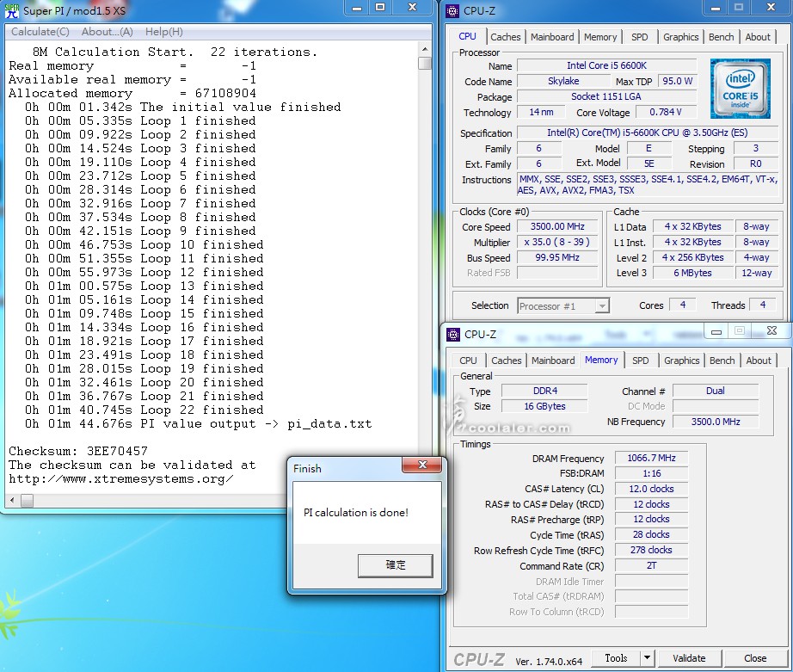The width and height of the screenshot is (793, 672).
Task: Minimize the Super PI window
Action: pyautogui.click(x=357, y=8)
